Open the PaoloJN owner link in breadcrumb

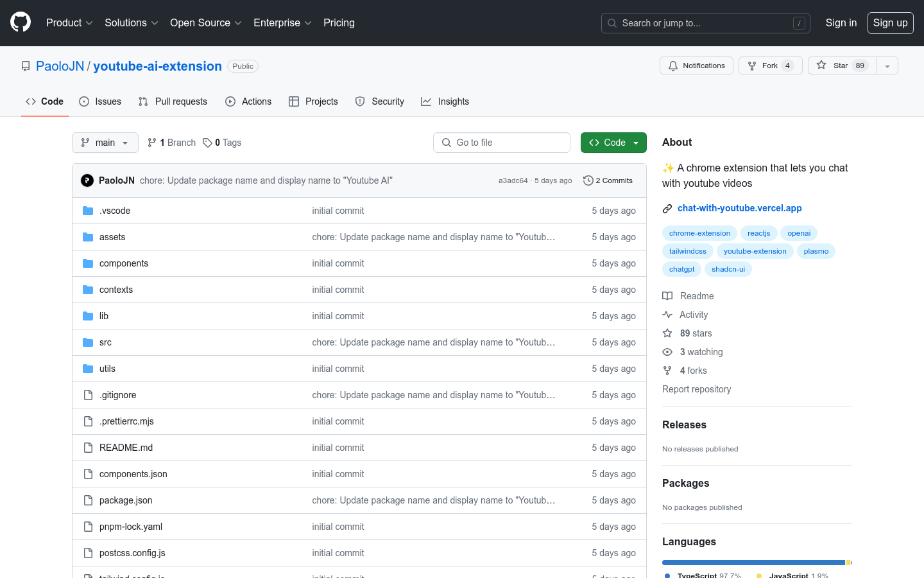pos(60,66)
